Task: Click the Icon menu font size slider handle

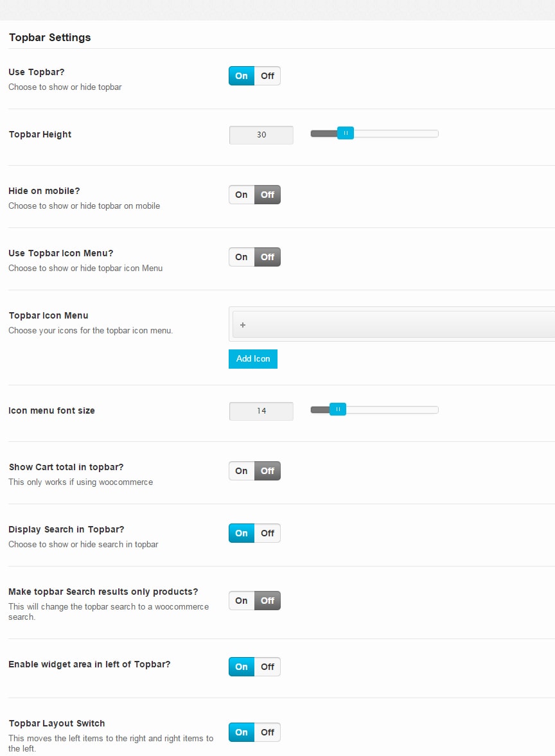Action: (338, 409)
